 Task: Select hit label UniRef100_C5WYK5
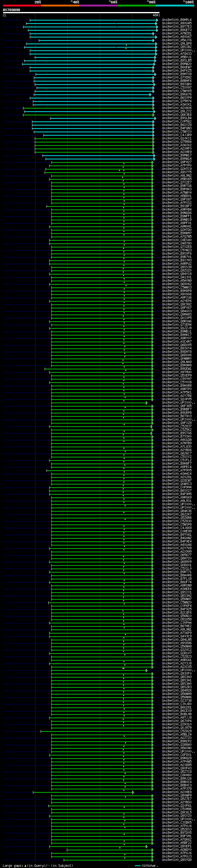pyautogui.click(x=177, y=91)
